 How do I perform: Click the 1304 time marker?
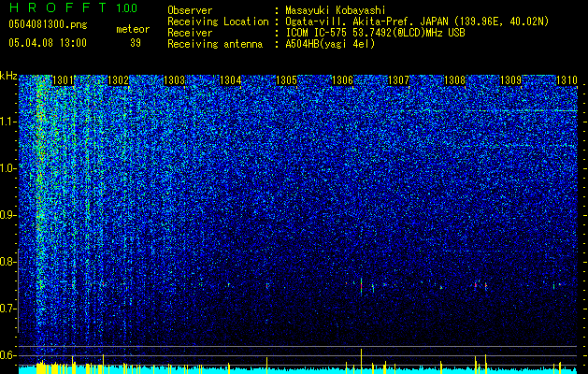click(x=231, y=80)
